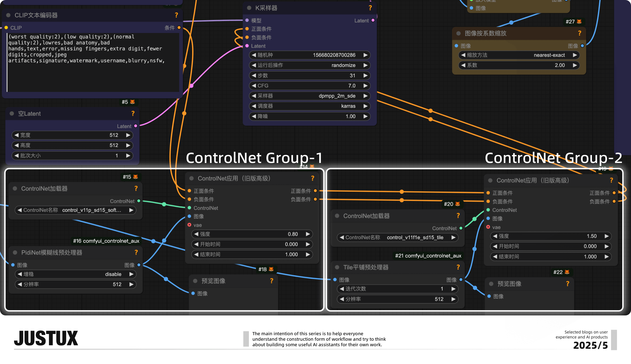Viewport: 631px width, 364px height.
Task: Click the fox badge next to #20
Action: [x=457, y=204]
